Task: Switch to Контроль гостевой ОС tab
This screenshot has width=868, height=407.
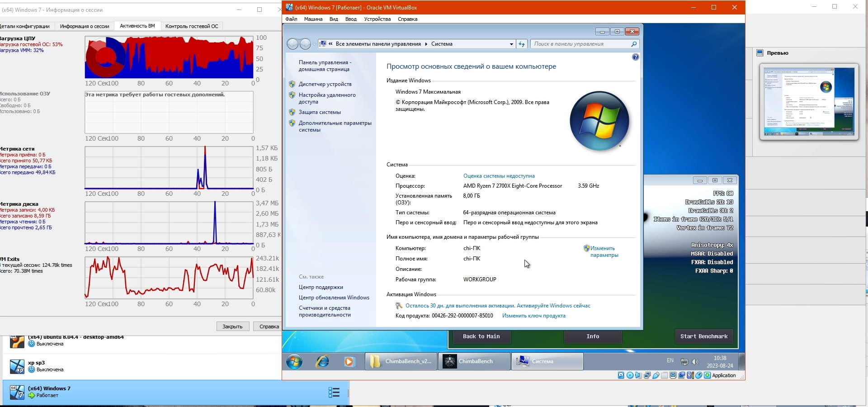Action: coord(192,26)
